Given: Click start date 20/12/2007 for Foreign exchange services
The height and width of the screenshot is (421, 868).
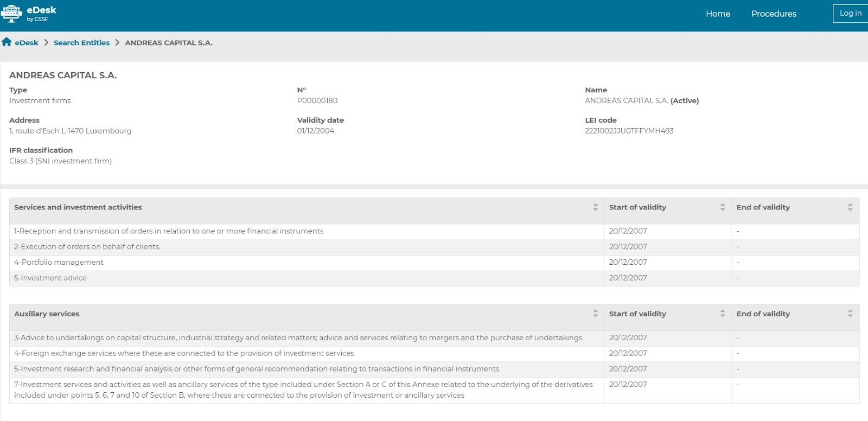Looking at the screenshot, I should 628,353.
